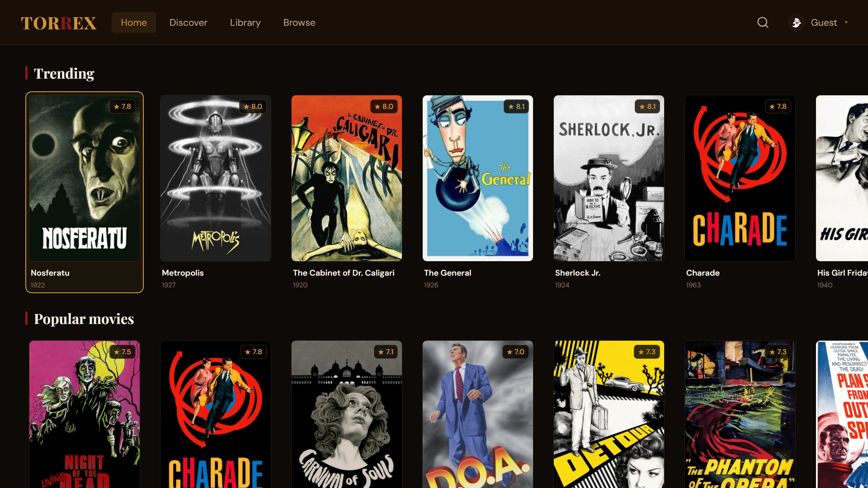Click the 7.3 rating badge on Detour
868x488 pixels.
click(x=647, y=352)
